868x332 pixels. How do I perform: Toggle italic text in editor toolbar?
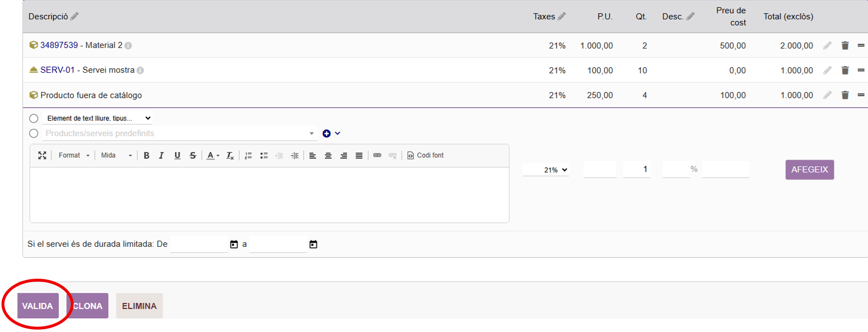[161, 156]
